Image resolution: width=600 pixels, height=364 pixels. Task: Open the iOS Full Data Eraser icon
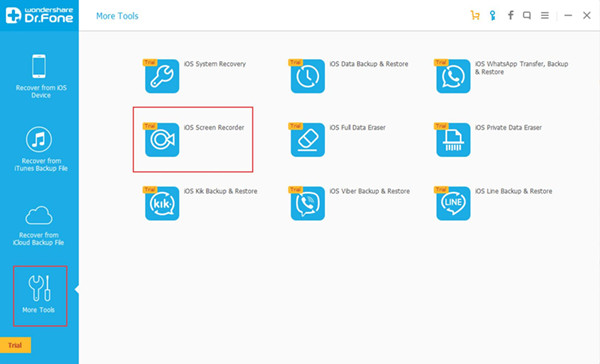[308, 139]
